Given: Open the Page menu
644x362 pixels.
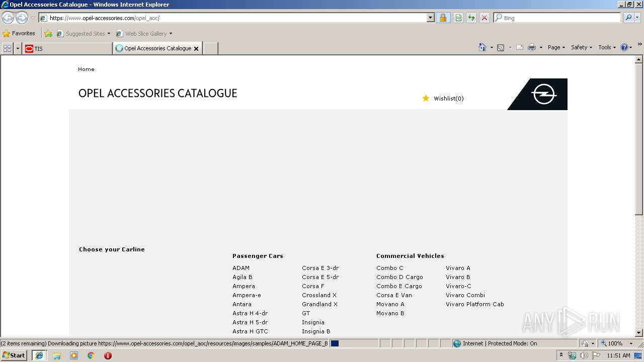Looking at the screenshot, I should click(556, 47).
